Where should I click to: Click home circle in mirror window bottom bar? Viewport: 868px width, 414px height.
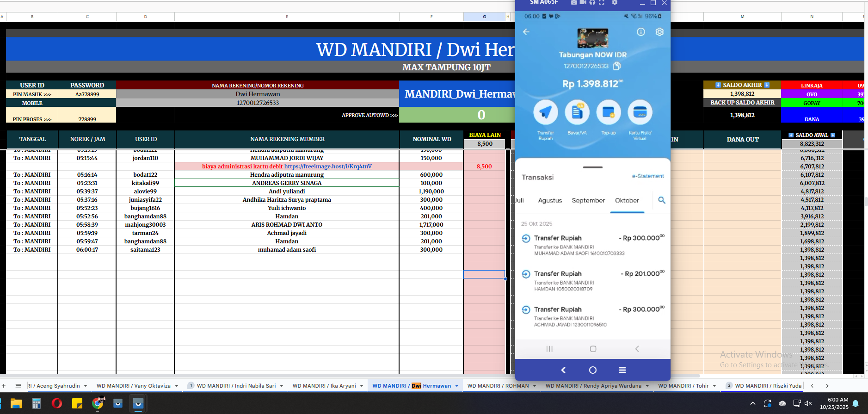(x=593, y=370)
